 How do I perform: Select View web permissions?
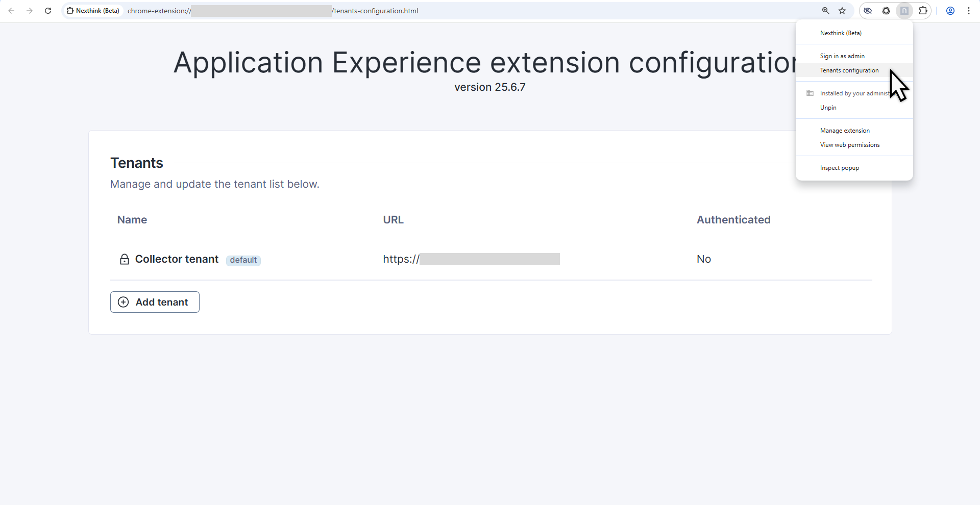tap(850, 145)
